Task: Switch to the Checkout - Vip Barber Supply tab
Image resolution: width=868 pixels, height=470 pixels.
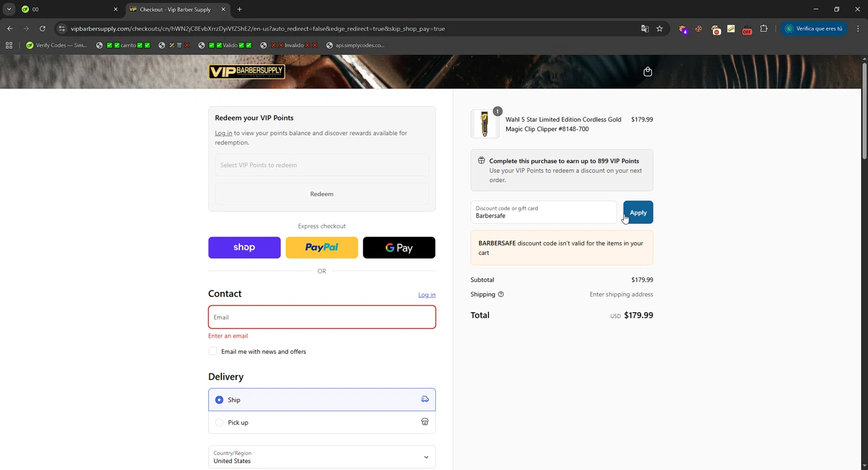Action: [x=176, y=9]
